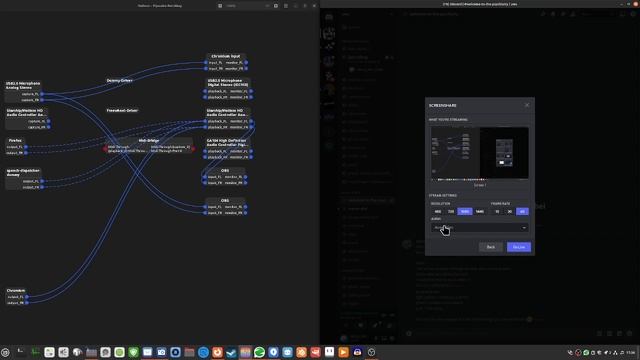640x360 pixels.
Task: Select 1080 resolution option
Action: [464, 211]
